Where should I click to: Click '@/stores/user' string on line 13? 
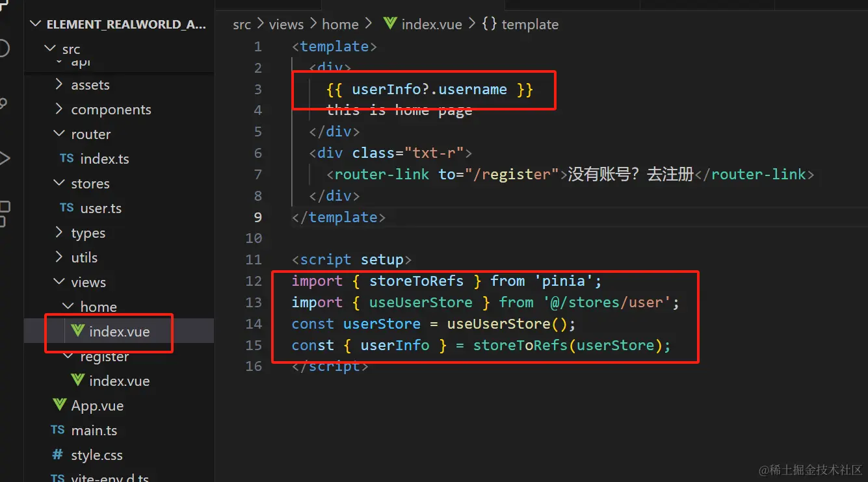coord(607,303)
